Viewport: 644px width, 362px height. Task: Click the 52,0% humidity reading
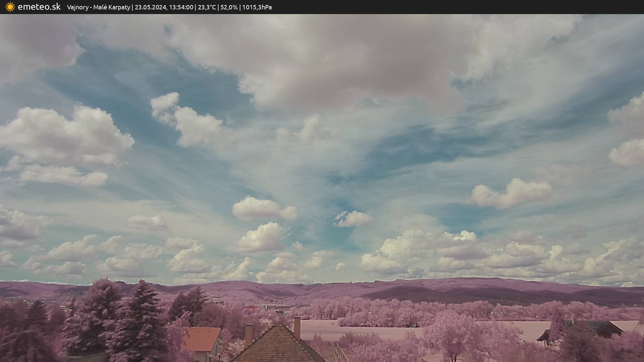point(229,7)
